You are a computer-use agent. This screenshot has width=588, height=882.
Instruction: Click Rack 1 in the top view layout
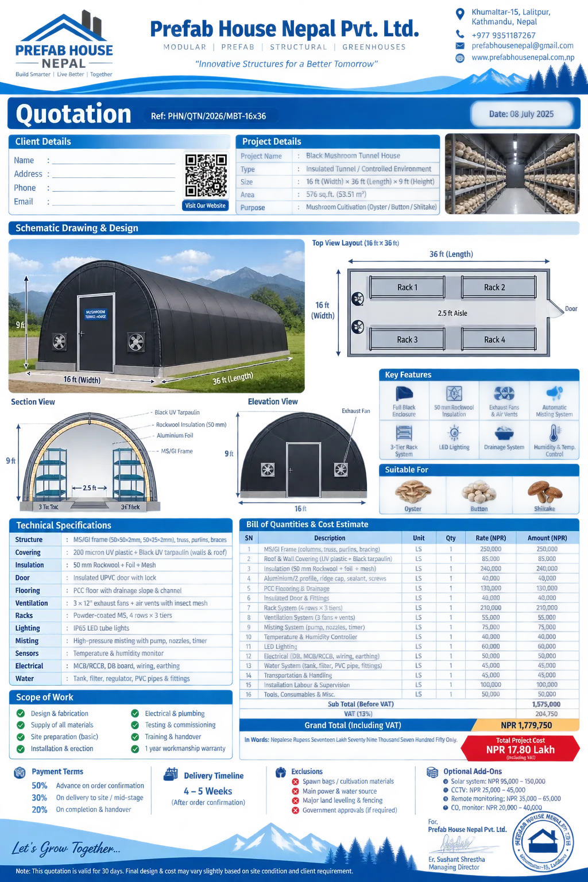407,287
